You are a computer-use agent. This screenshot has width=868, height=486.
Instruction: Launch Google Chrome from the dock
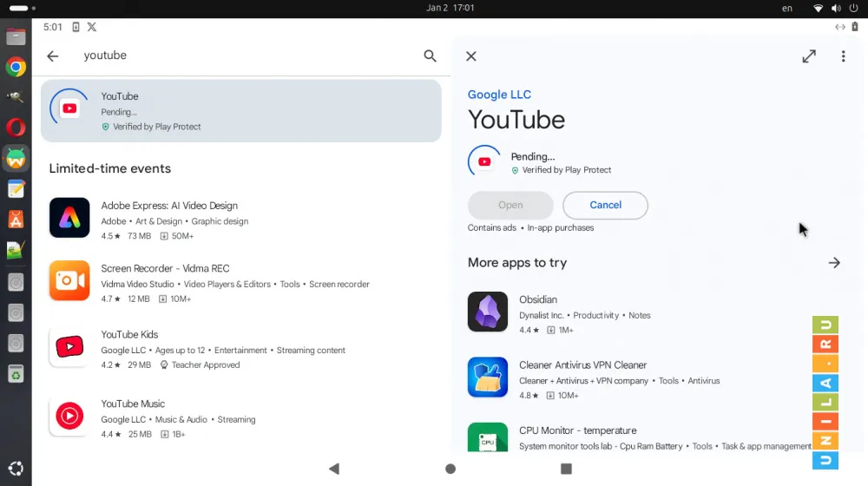16,67
